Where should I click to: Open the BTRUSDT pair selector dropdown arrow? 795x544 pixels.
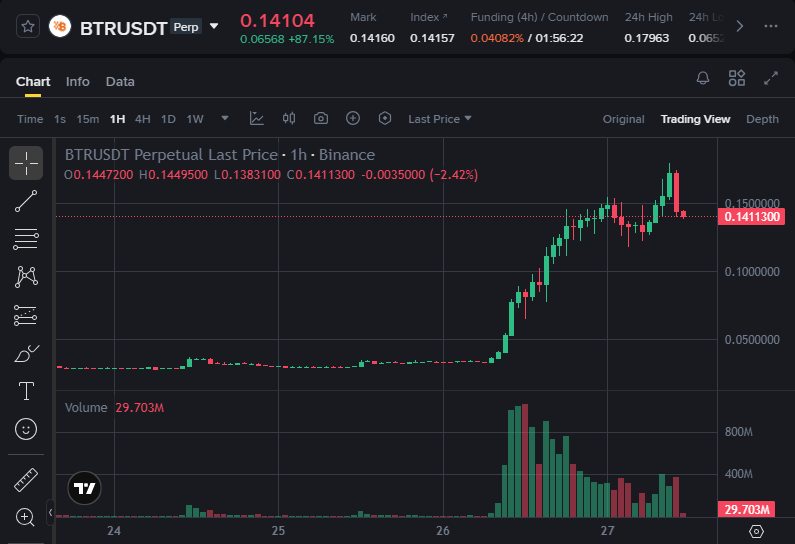pyautogui.click(x=214, y=26)
